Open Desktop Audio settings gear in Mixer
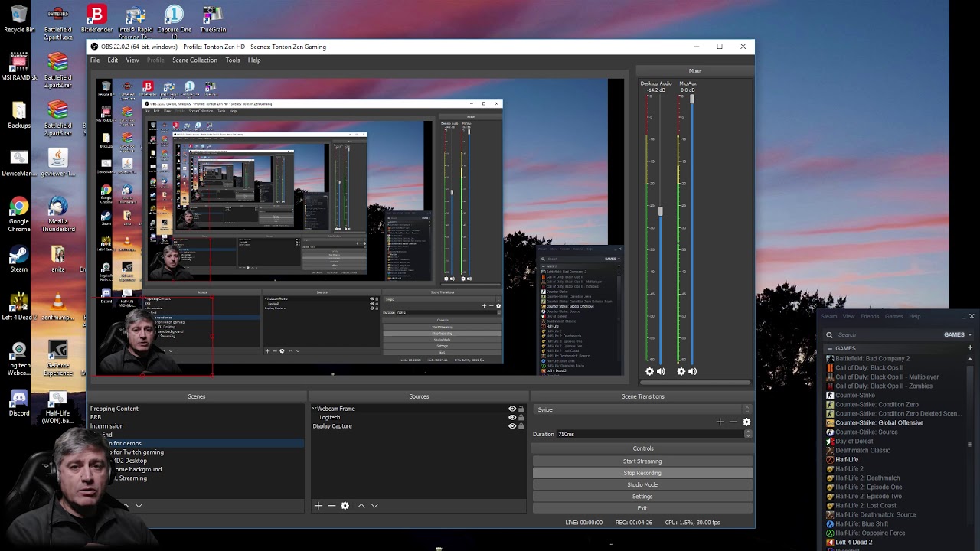 [650, 371]
